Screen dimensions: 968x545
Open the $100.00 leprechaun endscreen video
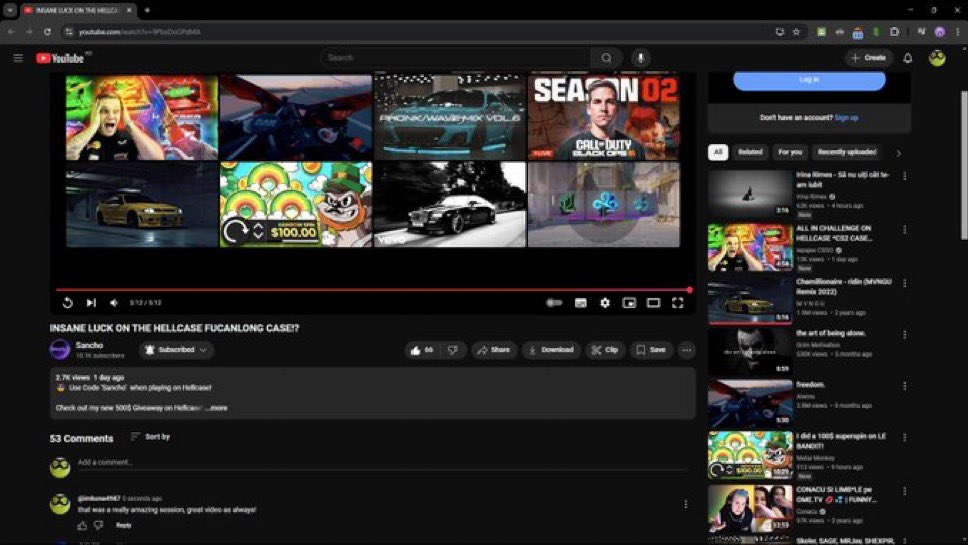click(296, 204)
